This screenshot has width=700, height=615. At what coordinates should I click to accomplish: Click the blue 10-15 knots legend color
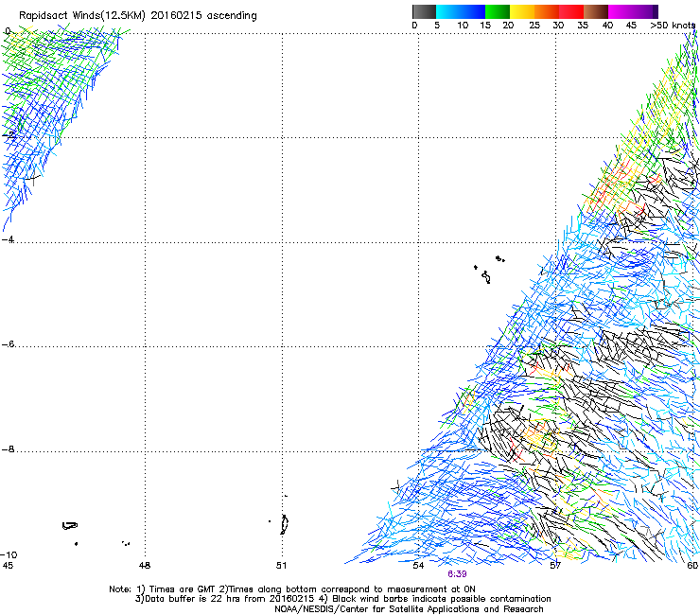[473, 11]
